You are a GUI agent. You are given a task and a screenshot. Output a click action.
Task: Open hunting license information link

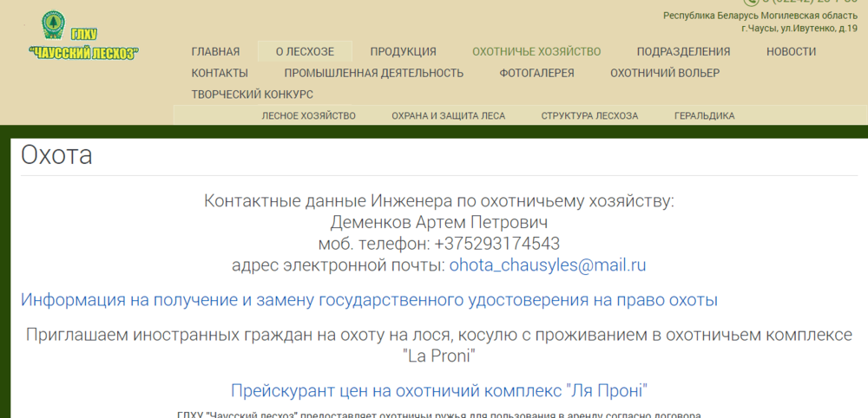(x=369, y=300)
